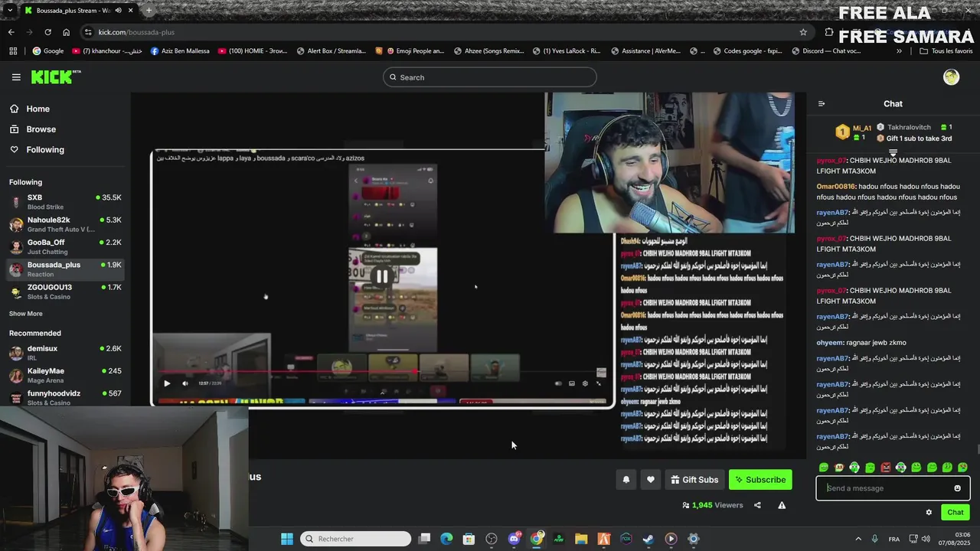
Task: Switch language FRA input indicator
Action: point(893,539)
